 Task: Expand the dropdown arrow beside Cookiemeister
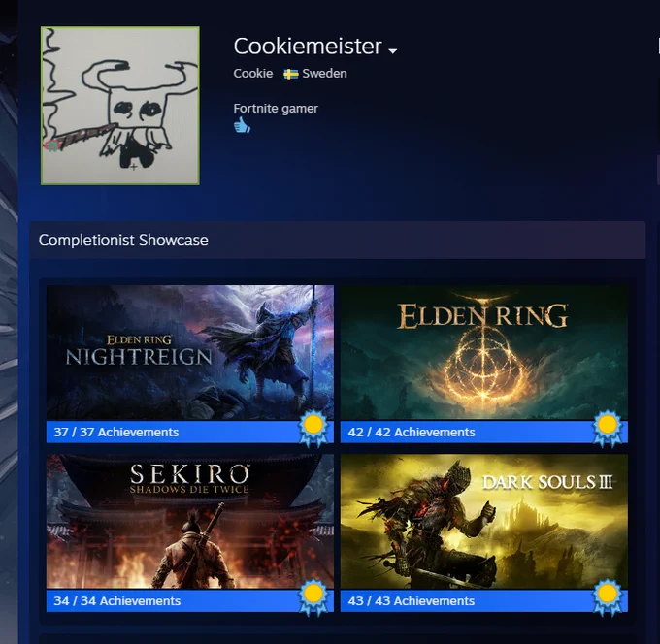[x=393, y=50]
